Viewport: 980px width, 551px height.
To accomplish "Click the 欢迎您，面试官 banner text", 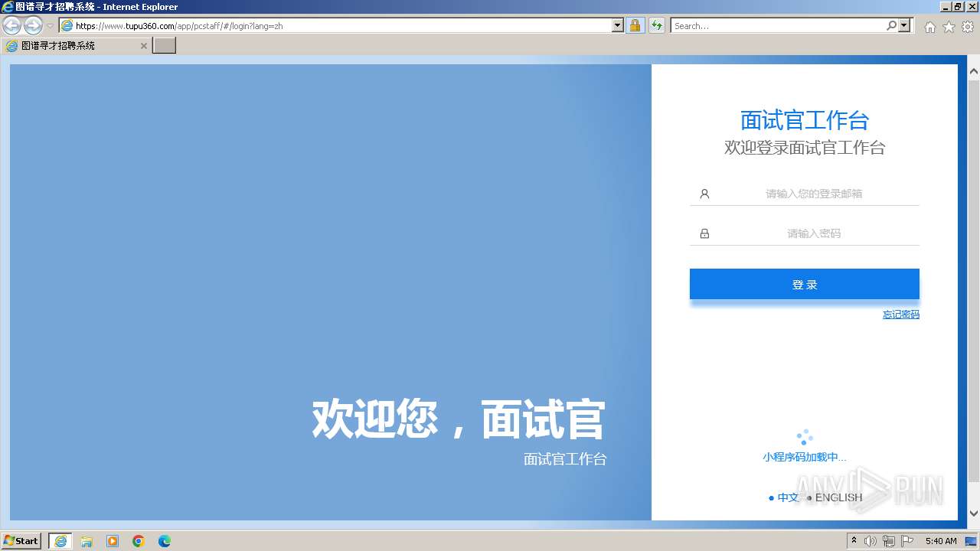I will (x=459, y=419).
